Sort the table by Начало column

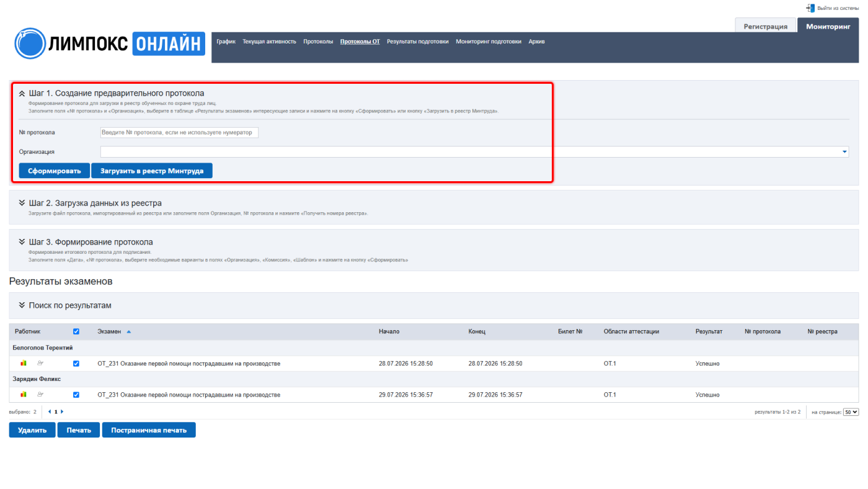click(x=389, y=332)
